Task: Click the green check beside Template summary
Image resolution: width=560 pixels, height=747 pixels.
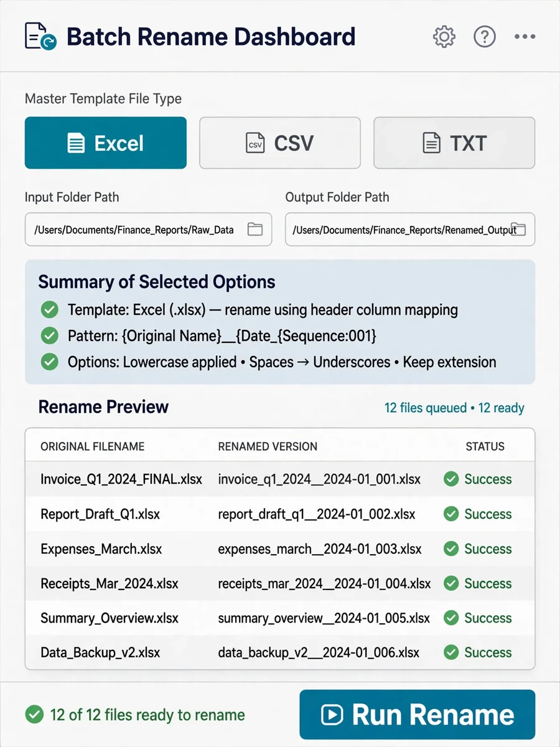Action: click(x=49, y=309)
